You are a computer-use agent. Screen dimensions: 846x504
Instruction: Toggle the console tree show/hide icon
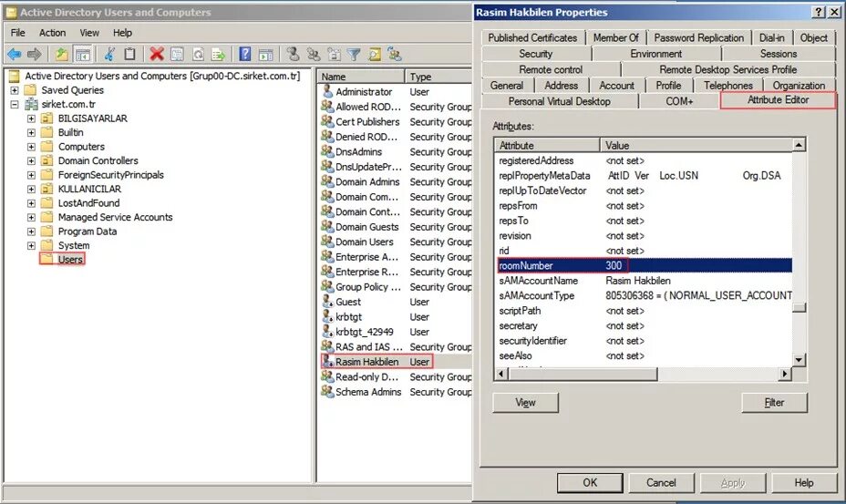[x=83, y=54]
